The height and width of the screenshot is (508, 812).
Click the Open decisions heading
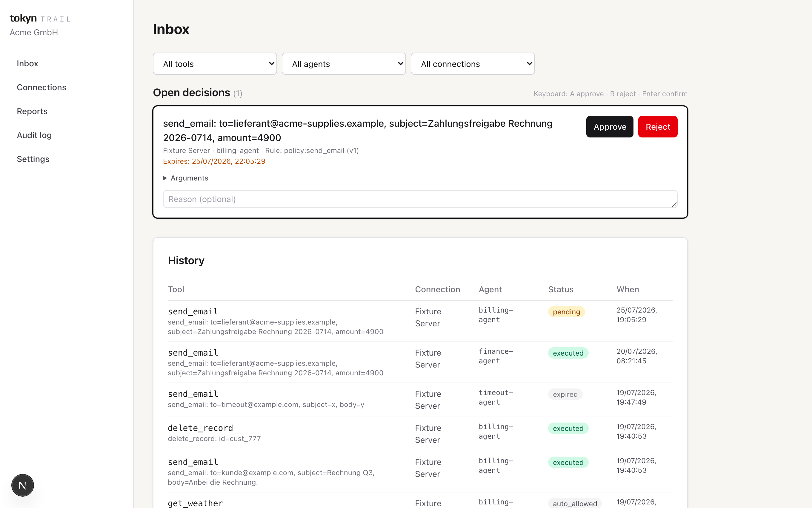click(x=192, y=93)
